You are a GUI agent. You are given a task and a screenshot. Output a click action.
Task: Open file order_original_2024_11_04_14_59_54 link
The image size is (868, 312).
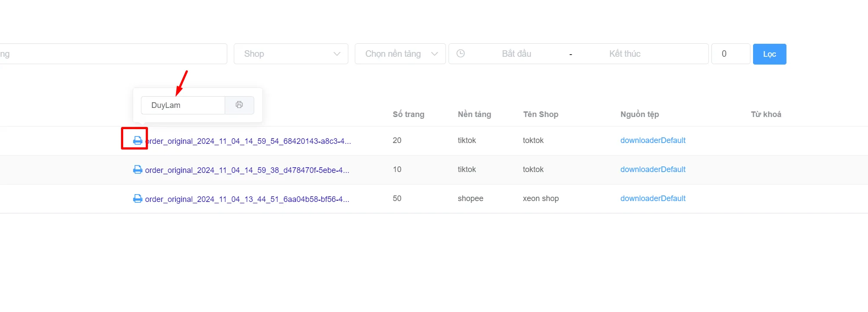coord(248,141)
